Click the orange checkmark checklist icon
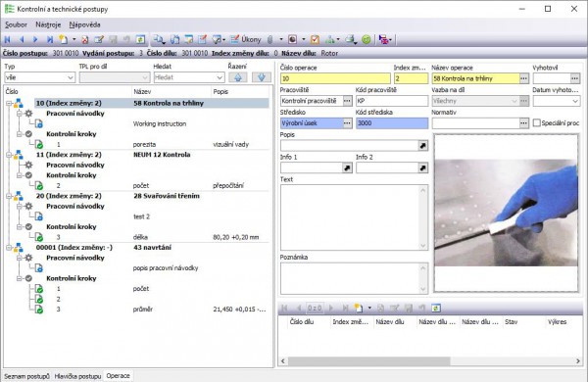588x382 pixels. click(315, 39)
